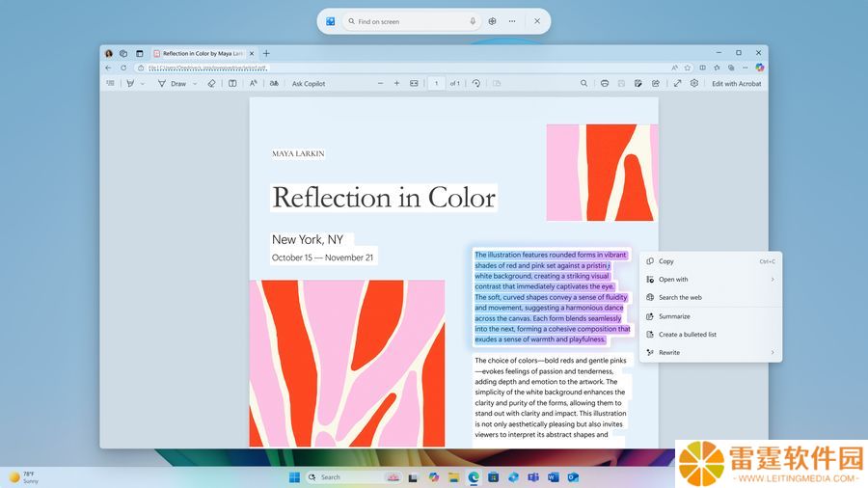Go back in the browser
868x488 pixels.
(108, 68)
